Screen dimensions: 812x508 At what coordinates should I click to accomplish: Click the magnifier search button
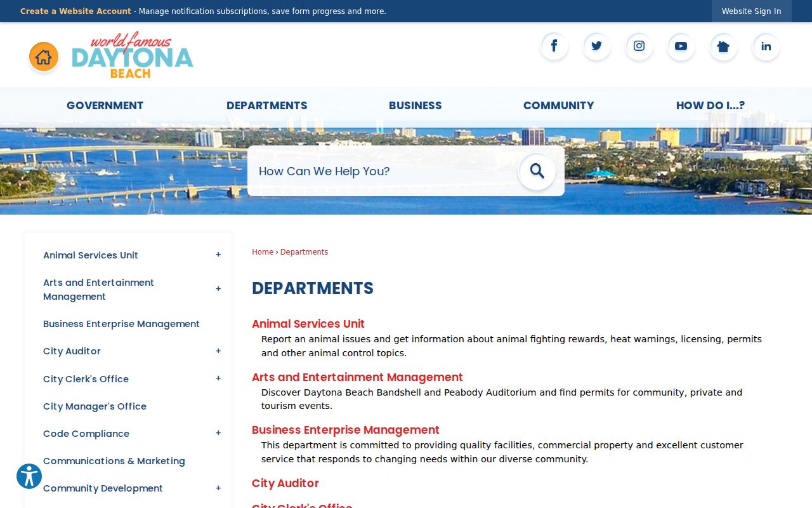(537, 171)
